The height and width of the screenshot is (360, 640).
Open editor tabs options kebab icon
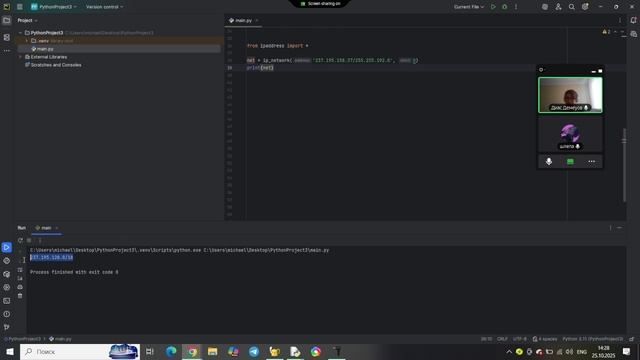tap(620, 20)
